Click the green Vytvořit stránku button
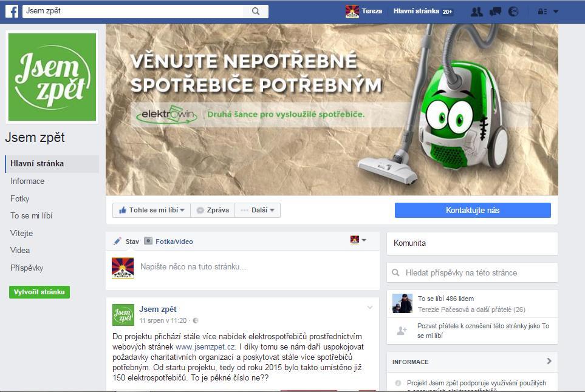The width and height of the screenshot is (585, 392). coord(39,292)
